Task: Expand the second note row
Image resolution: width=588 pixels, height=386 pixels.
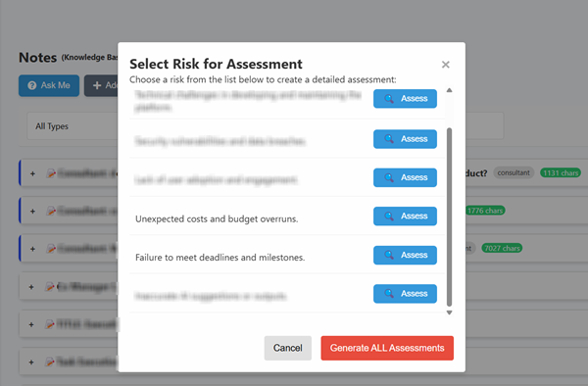Action: pos(32,212)
